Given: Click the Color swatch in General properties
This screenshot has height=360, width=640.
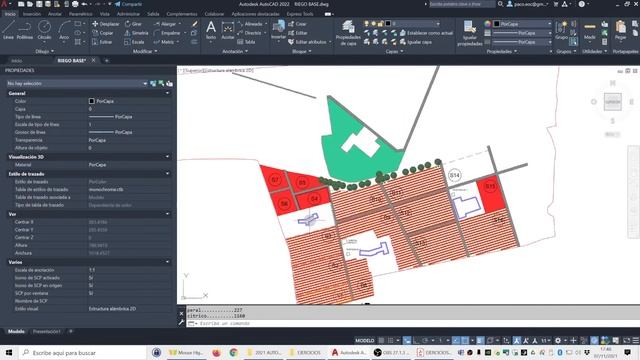Looking at the screenshot, I should tap(91, 101).
